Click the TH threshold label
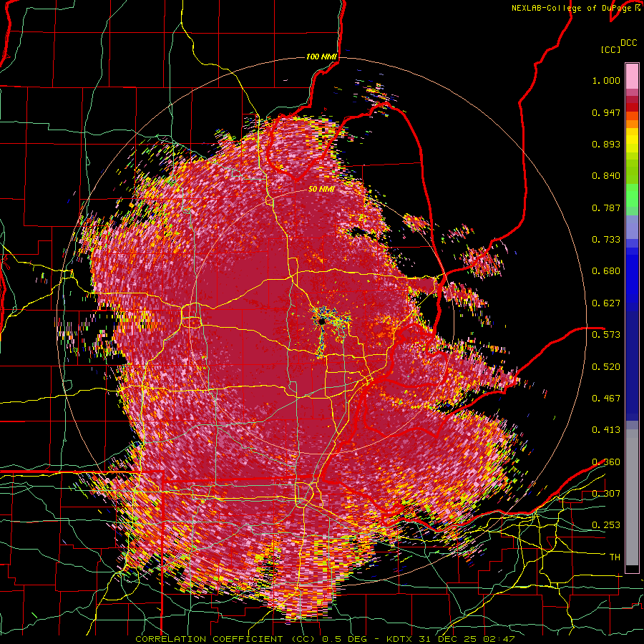This screenshot has width=644, height=644. pos(615,557)
